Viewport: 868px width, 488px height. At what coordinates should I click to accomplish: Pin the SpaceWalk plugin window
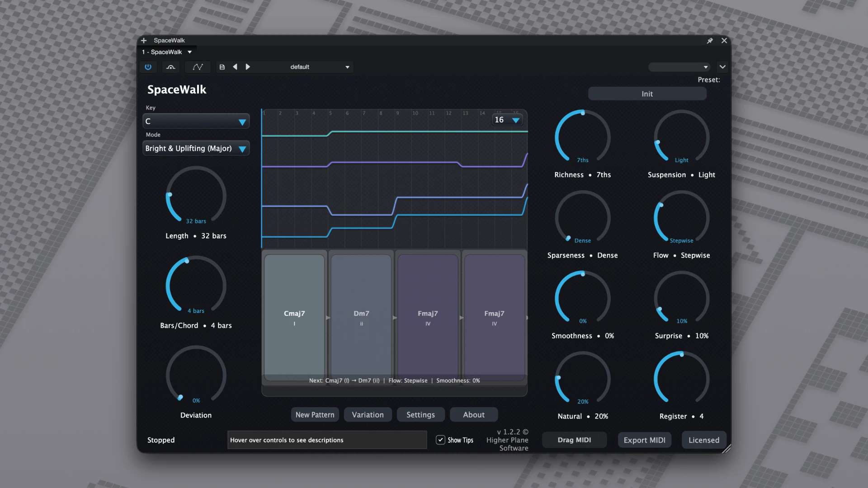pyautogui.click(x=710, y=41)
